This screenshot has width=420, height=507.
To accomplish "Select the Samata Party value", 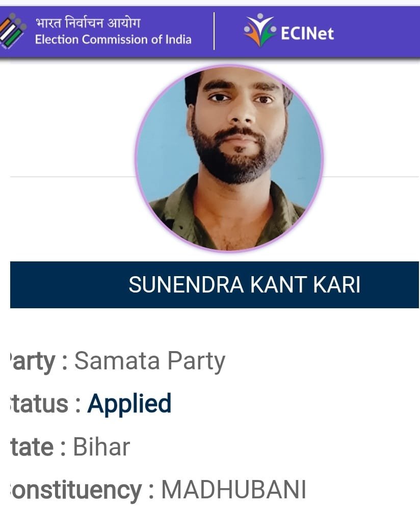I will click(149, 361).
